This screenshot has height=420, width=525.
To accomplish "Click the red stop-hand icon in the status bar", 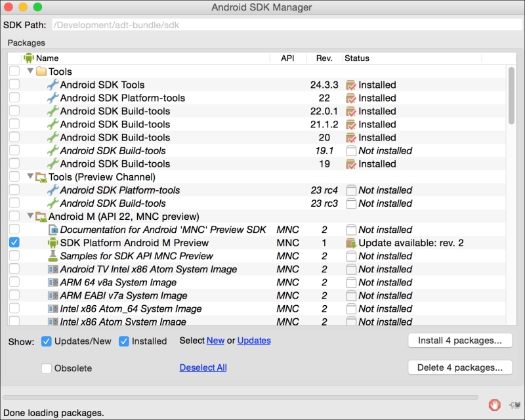I will tap(496, 404).
